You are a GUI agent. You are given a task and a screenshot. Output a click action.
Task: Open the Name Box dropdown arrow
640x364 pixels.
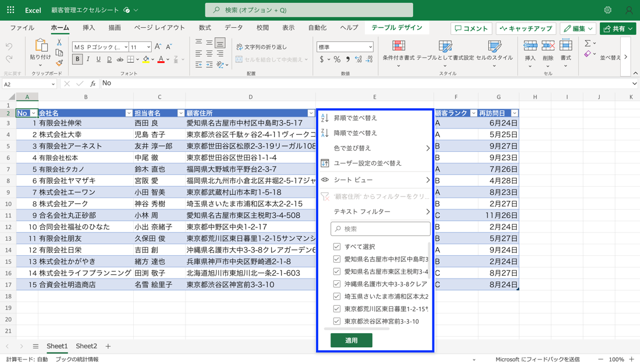tap(53, 84)
